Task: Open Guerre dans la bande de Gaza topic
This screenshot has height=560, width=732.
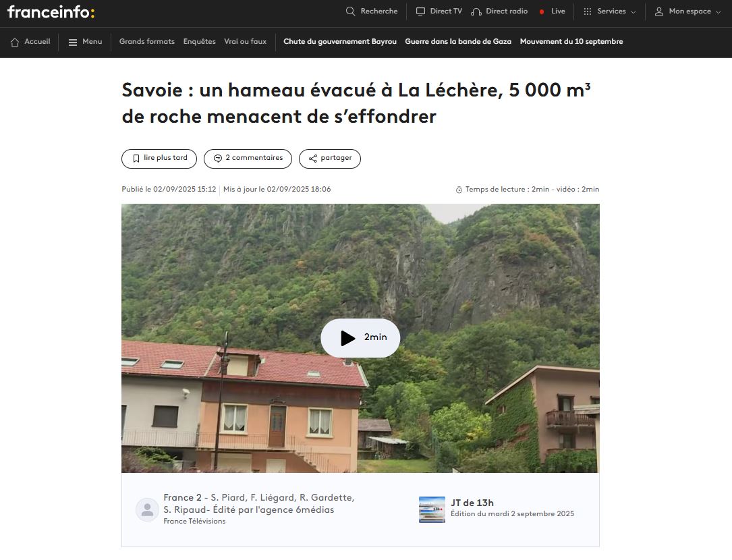Action: click(458, 42)
